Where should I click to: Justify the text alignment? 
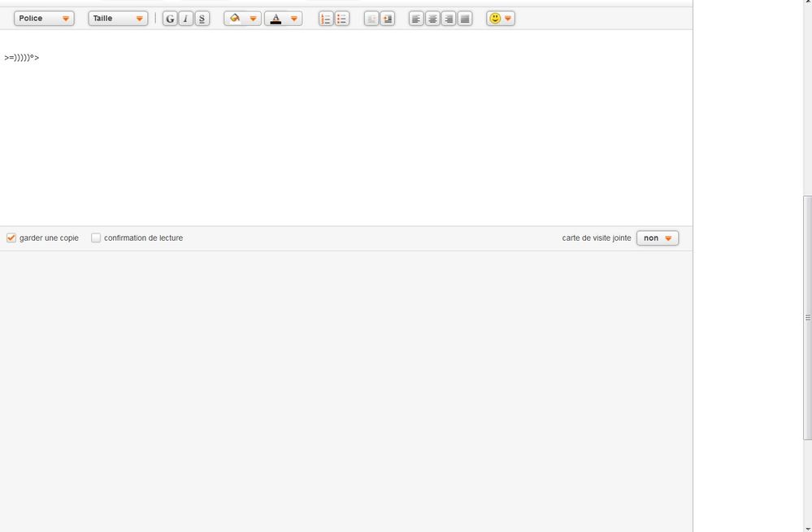(x=465, y=19)
